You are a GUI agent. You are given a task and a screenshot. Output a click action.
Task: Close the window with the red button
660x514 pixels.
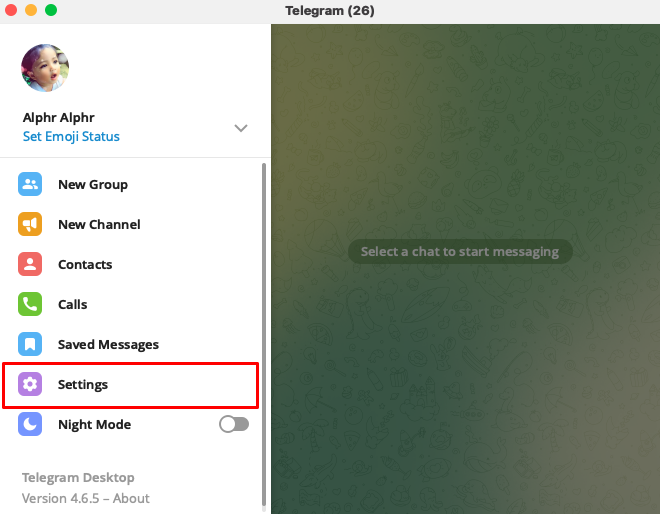click(x=11, y=10)
